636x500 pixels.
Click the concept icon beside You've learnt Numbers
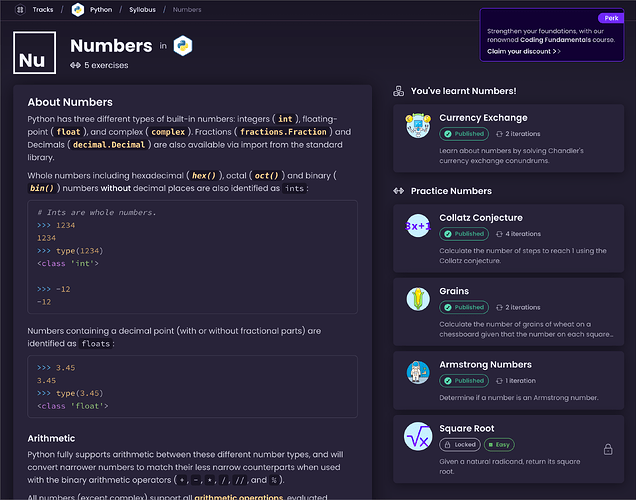(x=399, y=91)
